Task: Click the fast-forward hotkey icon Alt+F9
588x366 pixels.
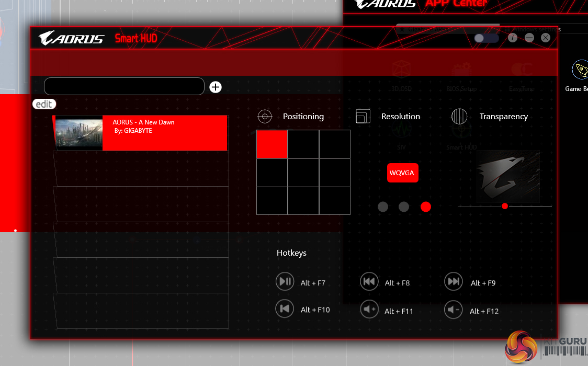Action: 454,281
